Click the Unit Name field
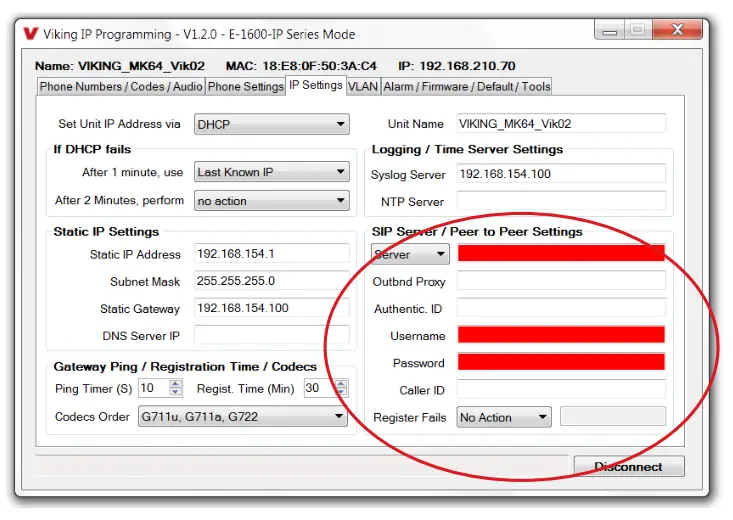The image size is (733, 520). pos(561,124)
